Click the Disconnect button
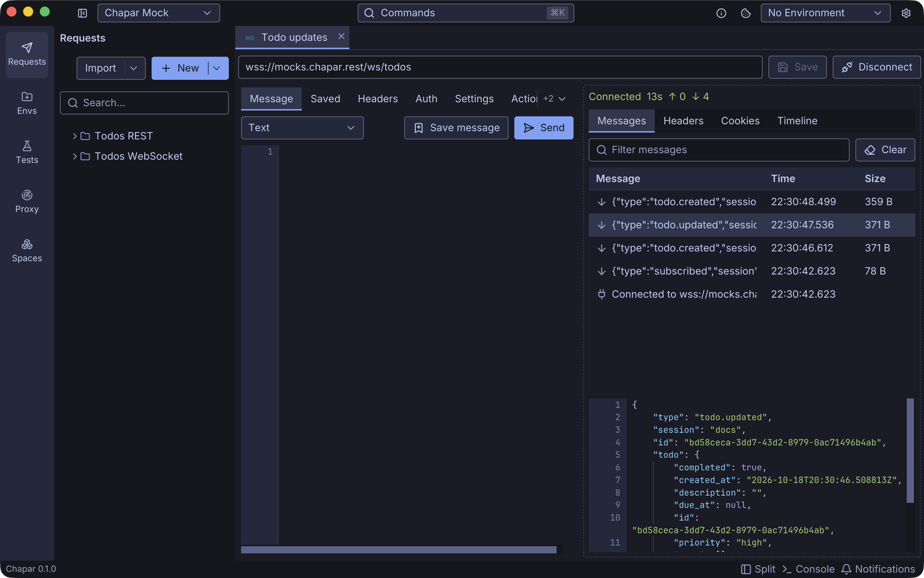 (x=877, y=67)
